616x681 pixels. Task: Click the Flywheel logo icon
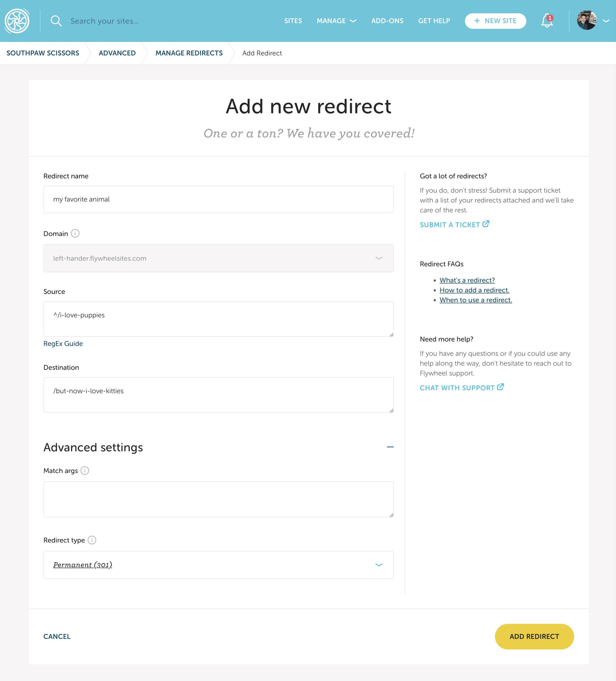point(17,21)
